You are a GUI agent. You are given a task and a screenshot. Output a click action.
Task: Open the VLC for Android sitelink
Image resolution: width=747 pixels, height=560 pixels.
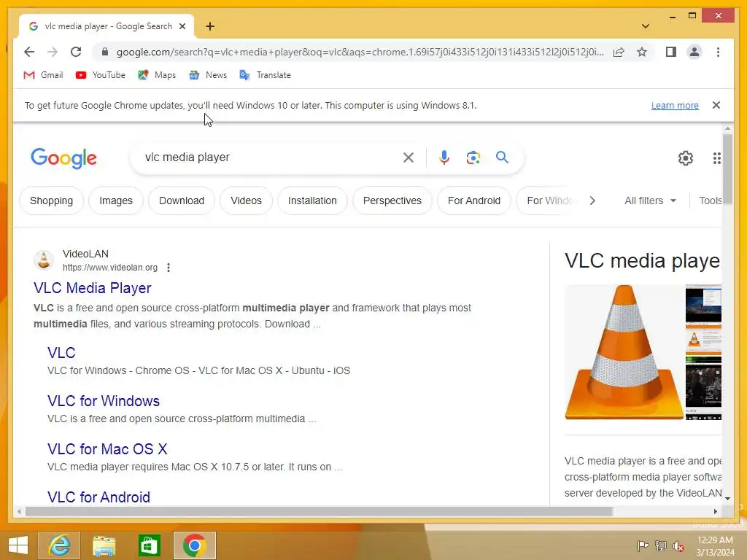click(x=98, y=497)
